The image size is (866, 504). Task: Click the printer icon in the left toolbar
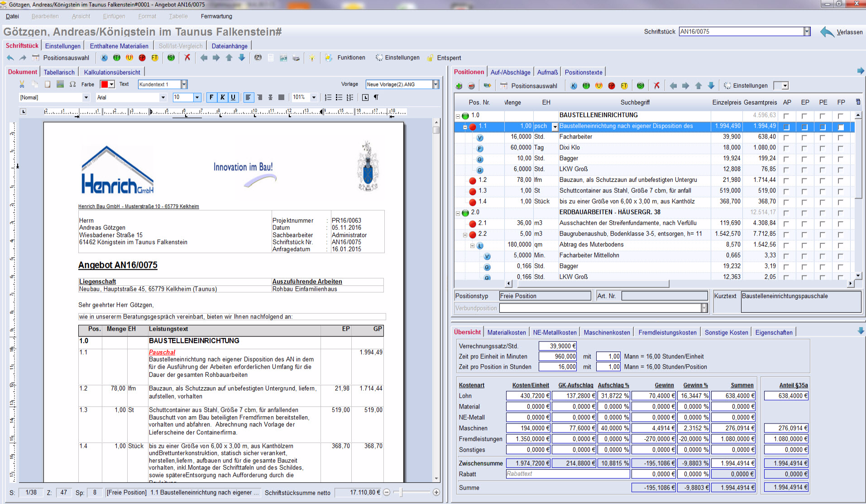coord(296,57)
